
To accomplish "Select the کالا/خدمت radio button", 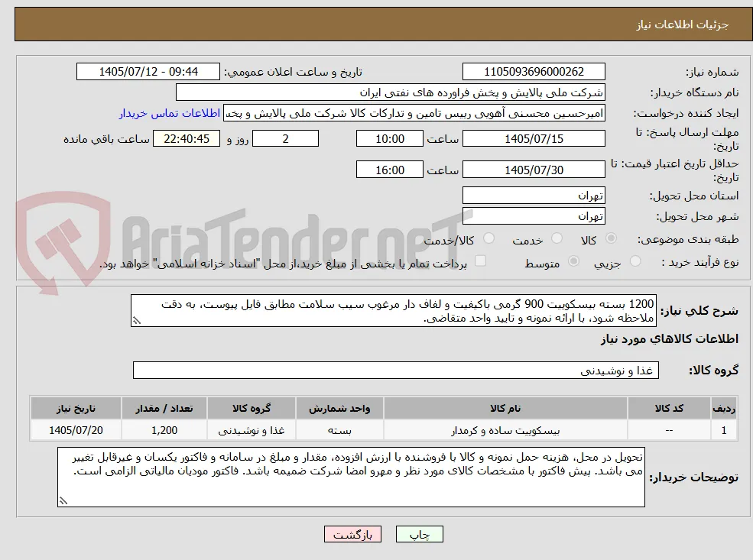I will 488,238.
